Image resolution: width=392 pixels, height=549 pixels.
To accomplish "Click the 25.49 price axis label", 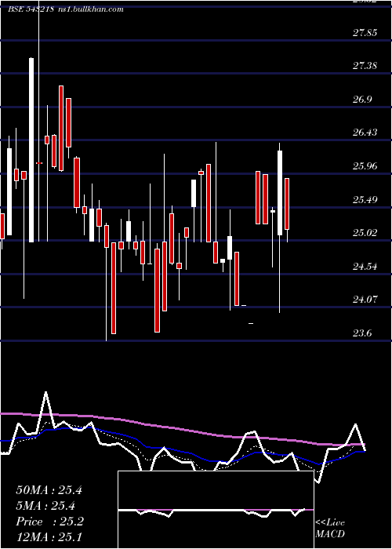I will coord(365,199).
